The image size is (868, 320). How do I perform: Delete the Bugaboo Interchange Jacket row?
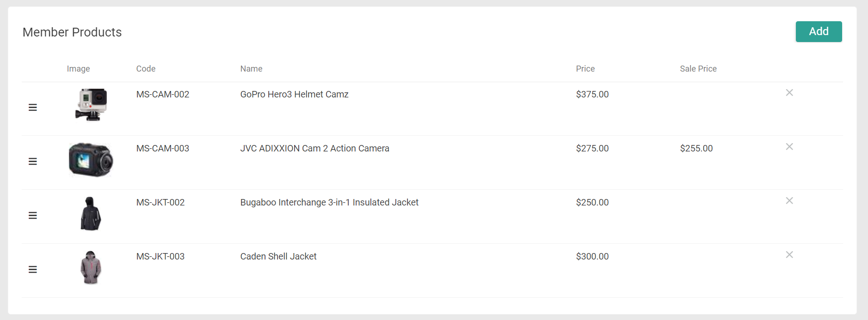coord(789,201)
